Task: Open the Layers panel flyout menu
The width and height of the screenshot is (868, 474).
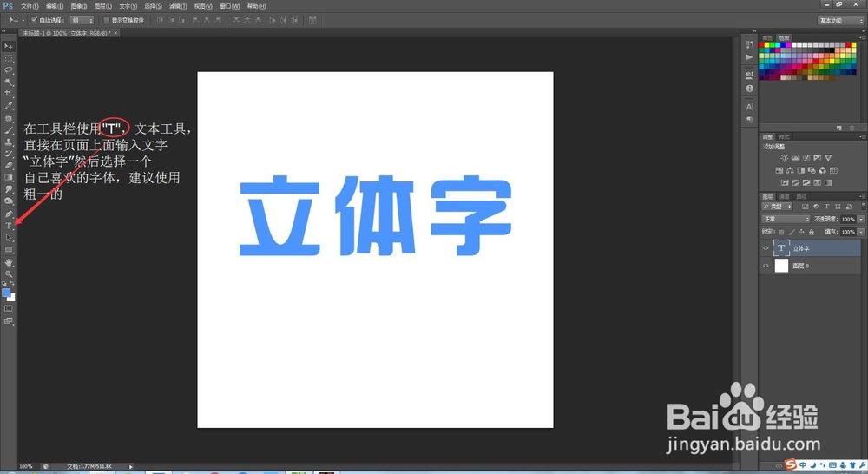Action: 862,196
